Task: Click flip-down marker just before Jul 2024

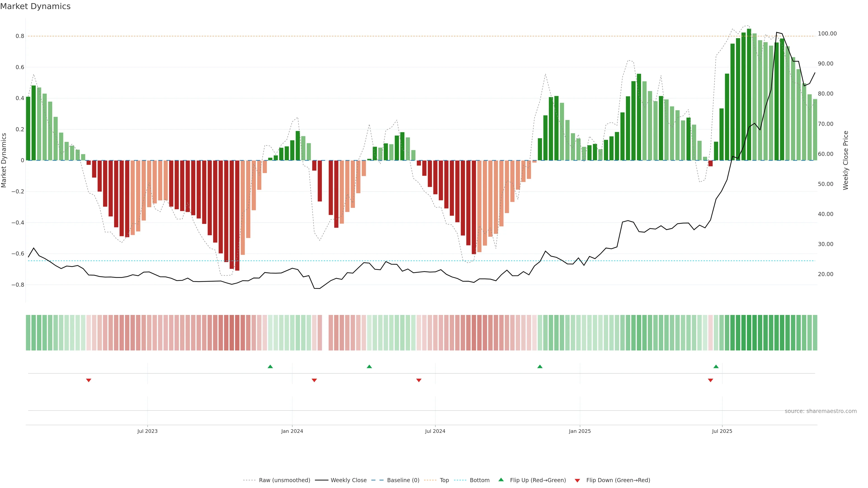Action: point(419,380)
